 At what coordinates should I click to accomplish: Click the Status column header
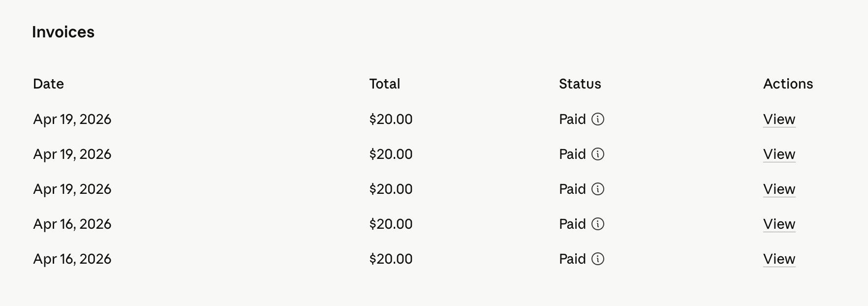point(580,84)
